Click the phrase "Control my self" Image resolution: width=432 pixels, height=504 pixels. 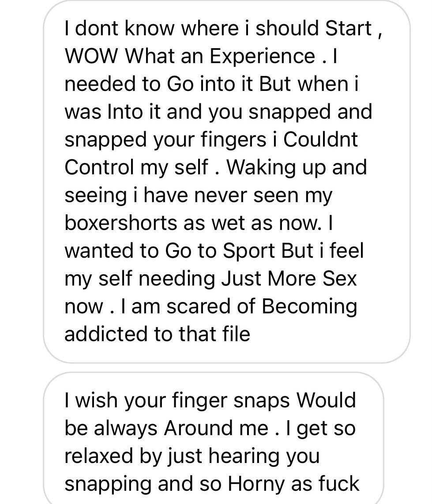(x=136, y=168)
